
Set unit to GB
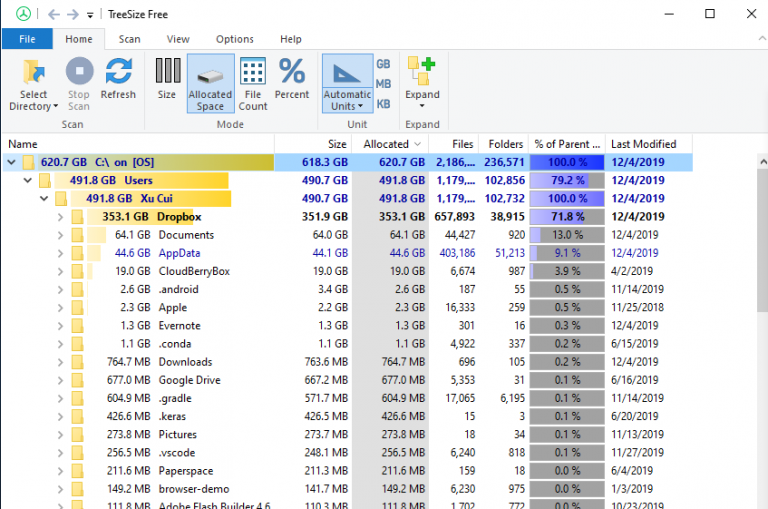tap(384, 64)
